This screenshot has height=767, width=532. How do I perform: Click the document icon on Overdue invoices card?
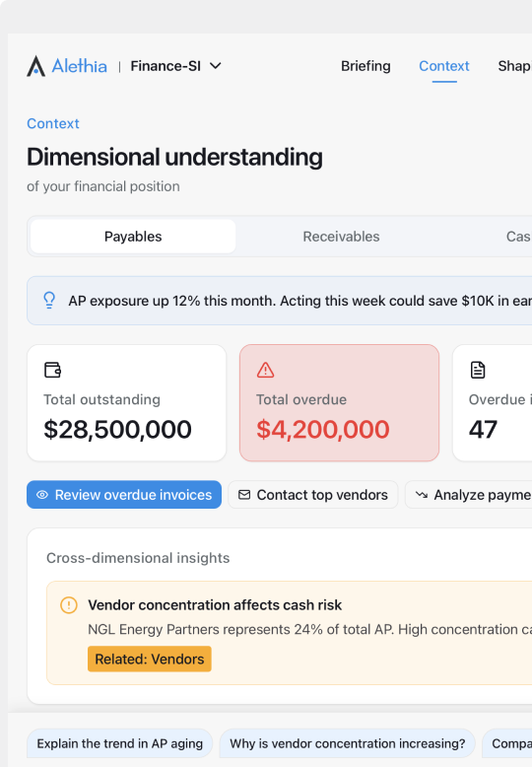point(478,370)
